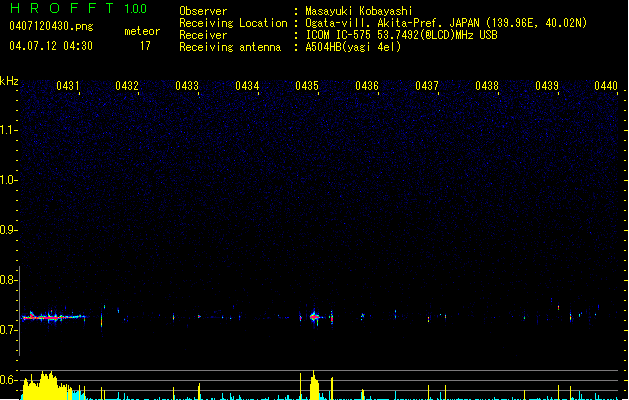
Task: Click the Receiver label
Action: click(x=203, y=35)
